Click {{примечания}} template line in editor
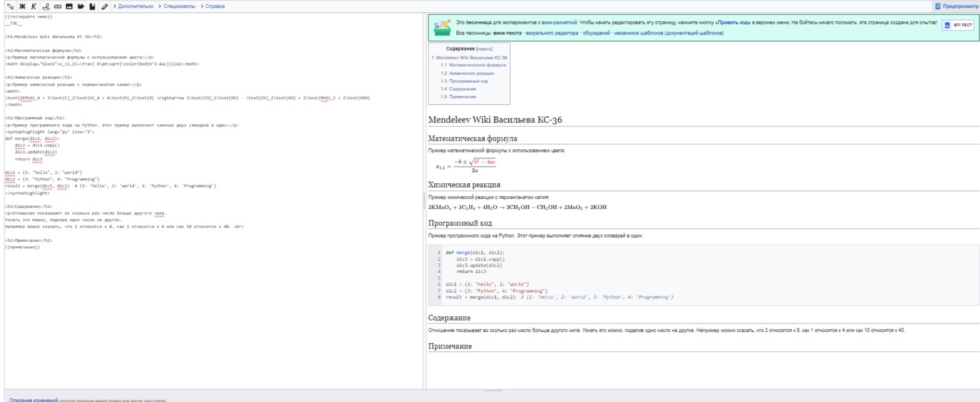The image size is (980, 402). 22,247
